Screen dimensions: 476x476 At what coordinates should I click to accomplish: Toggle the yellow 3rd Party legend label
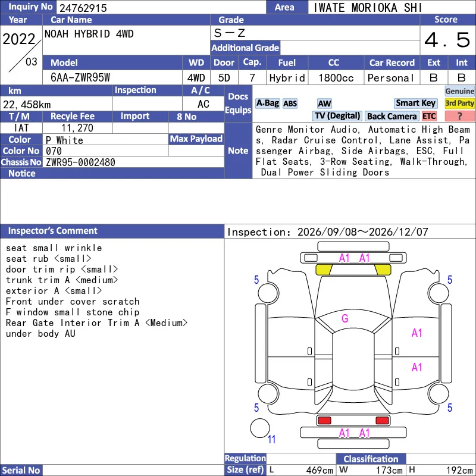[x=459, y=103]
